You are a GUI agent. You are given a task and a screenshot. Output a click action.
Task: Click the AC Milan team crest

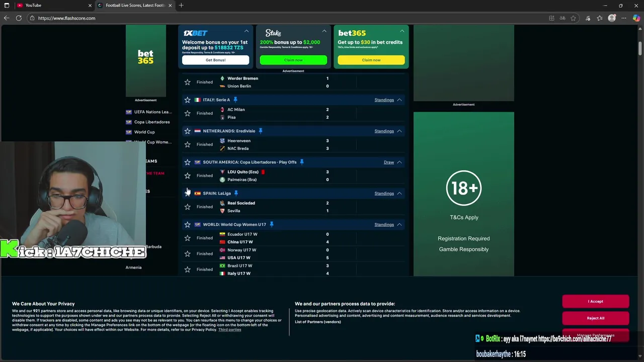pos(222,110)
